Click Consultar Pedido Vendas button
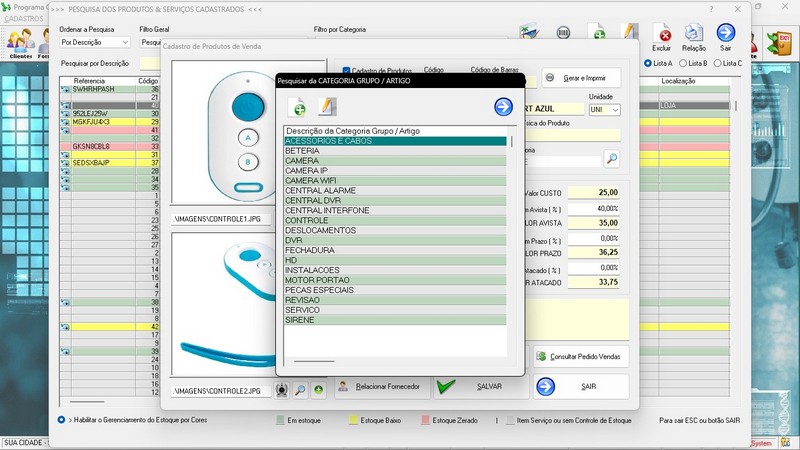The height and width of the screenshot is (450, 800). 580,356
